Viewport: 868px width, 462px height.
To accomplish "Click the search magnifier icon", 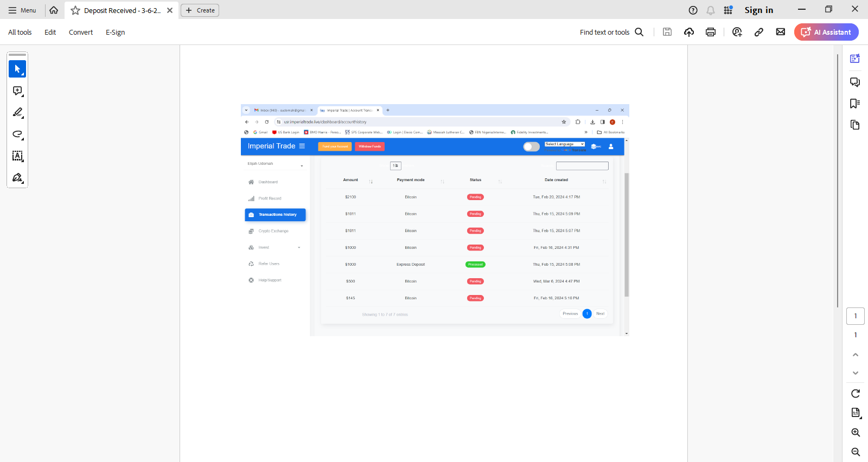I will pyautogui.click(x=639, y=32).
